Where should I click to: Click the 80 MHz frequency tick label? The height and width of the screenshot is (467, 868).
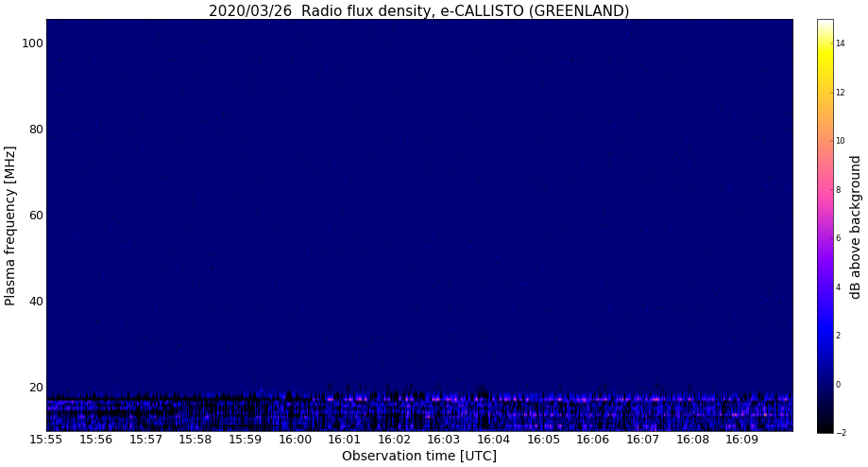36,130
